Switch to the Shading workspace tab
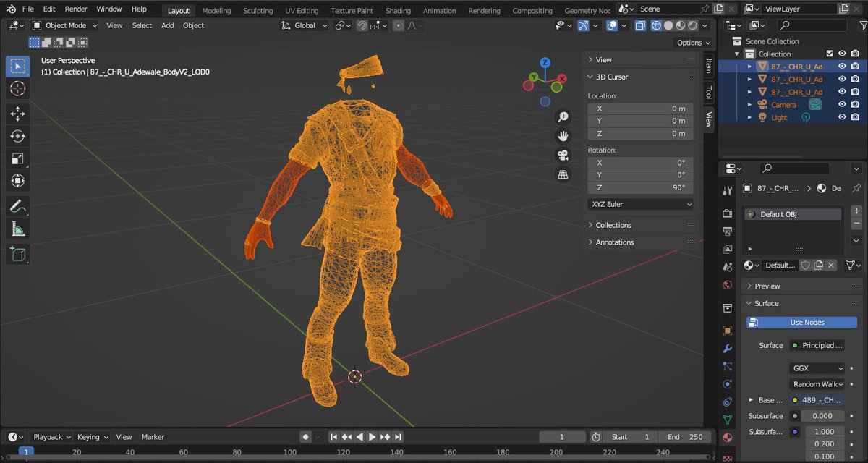The image size is (868, 463). point(398,11)
